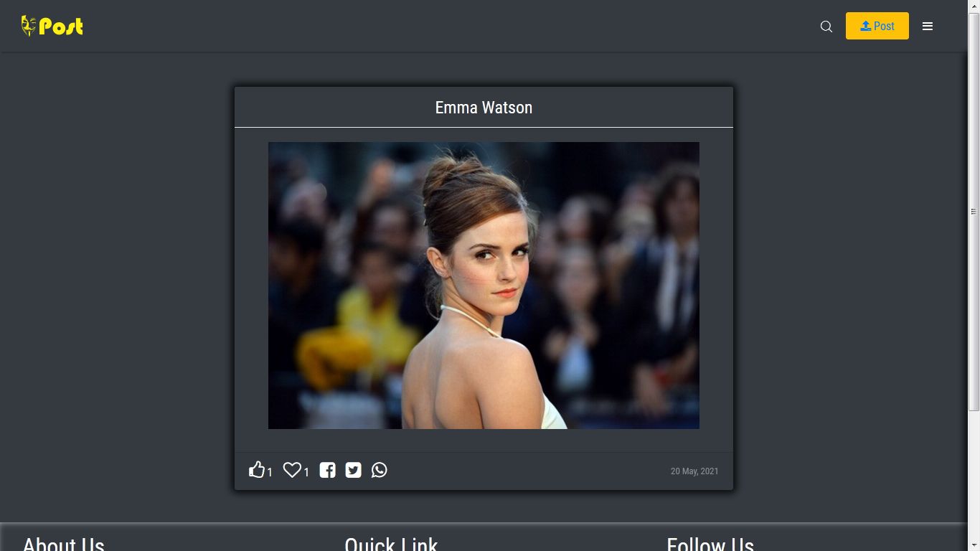The image size is (980, 551).
Task: Click the About Us footer heading
Action: 63,544
